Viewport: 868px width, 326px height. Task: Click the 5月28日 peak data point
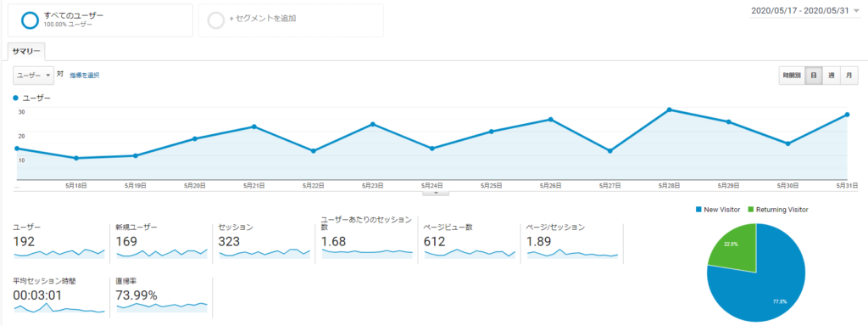tap(670, 110)
